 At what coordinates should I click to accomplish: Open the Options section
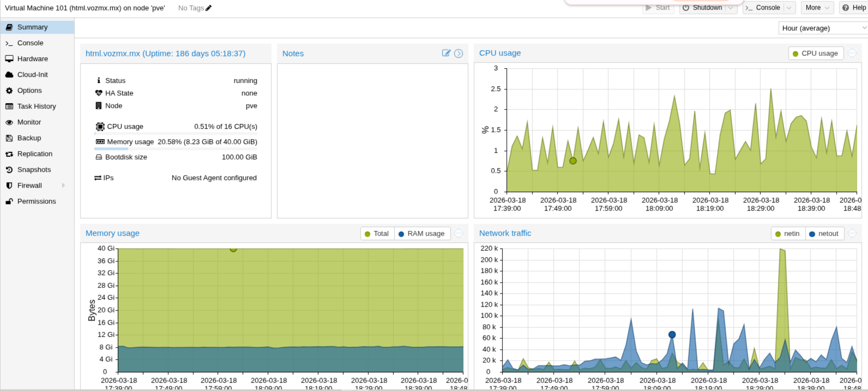29,90
